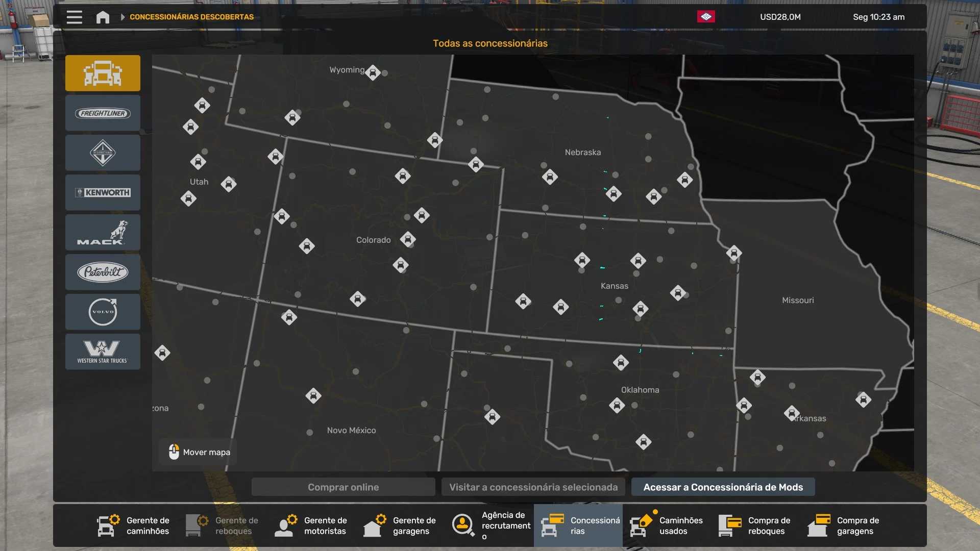Click the state flag icon in header
Viewport: 980px width, 551px height.
click(706, 17)
